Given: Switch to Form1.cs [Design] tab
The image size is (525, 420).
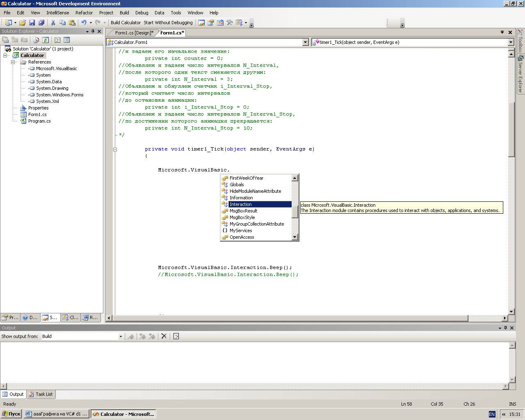Looking at the screenshot, I should (x=134, y=33).
